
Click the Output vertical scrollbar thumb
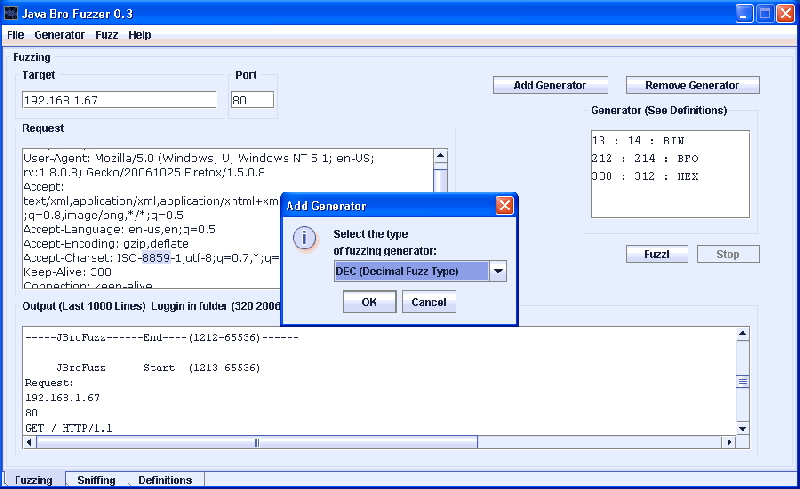tap(742, 381)
